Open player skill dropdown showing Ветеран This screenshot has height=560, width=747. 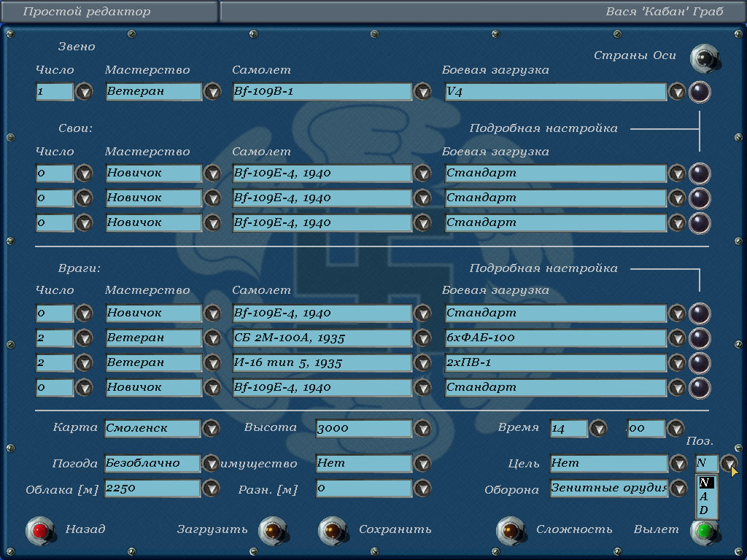tap(212, 91)
